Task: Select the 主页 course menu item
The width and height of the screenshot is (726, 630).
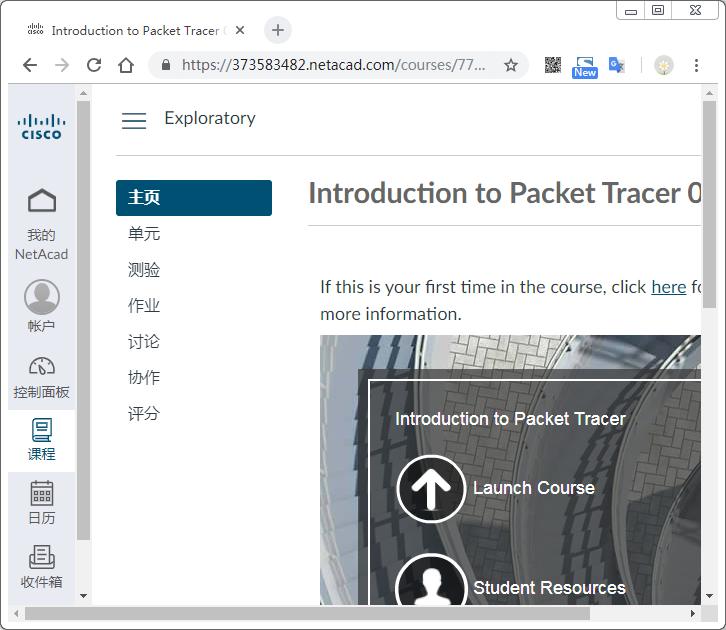Action: pos(194,198)
